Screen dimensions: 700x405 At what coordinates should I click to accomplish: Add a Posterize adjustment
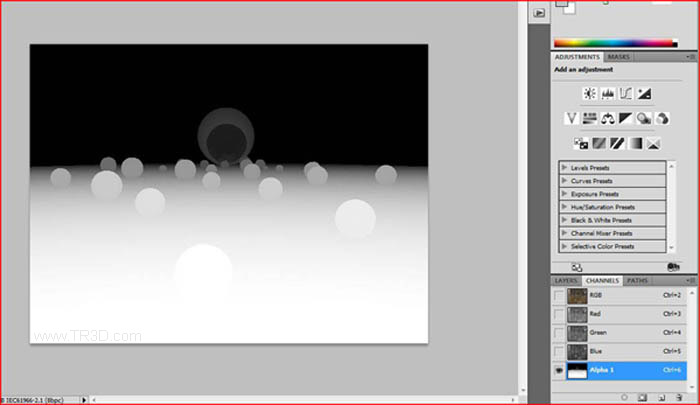(599, 144)
